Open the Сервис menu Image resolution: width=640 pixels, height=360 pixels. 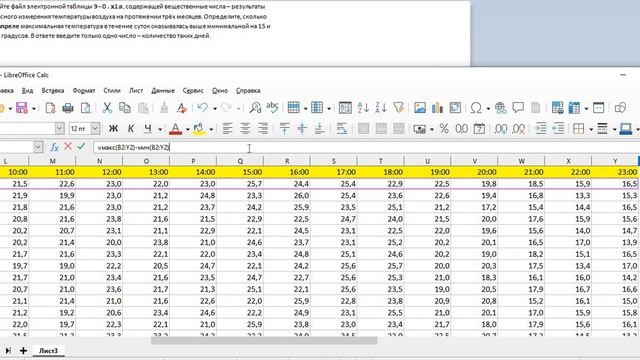[x=193, y=91]
